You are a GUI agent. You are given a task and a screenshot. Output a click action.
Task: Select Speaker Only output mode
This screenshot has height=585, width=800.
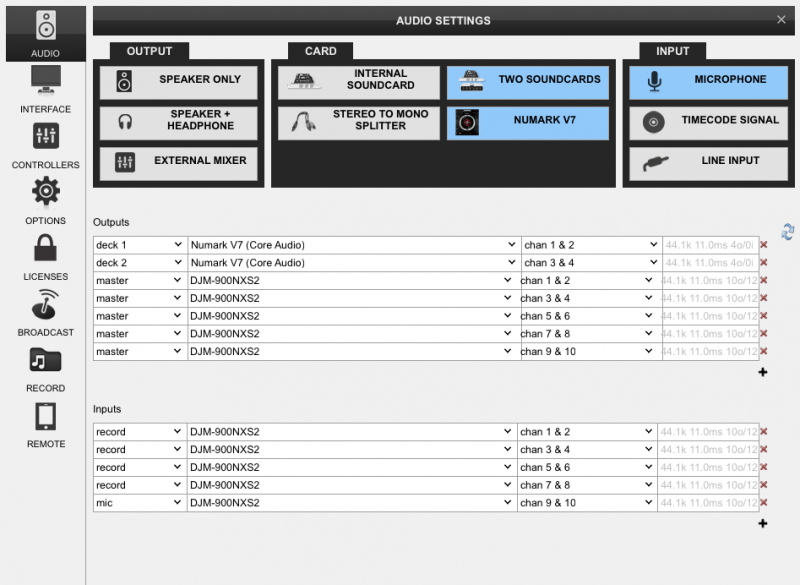[x=179, y=83]
